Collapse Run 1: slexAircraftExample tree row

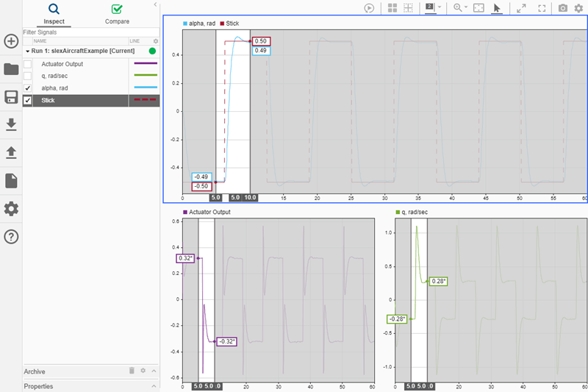point(28,51)
